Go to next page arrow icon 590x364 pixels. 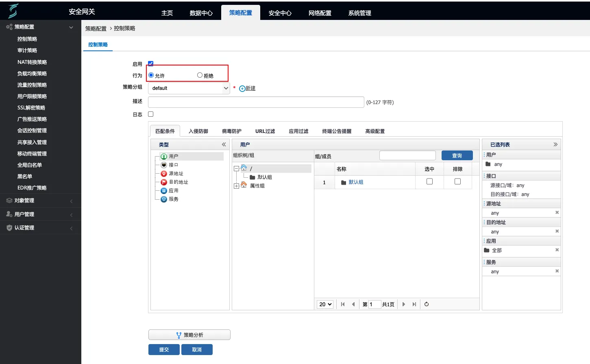pos(403,304)
